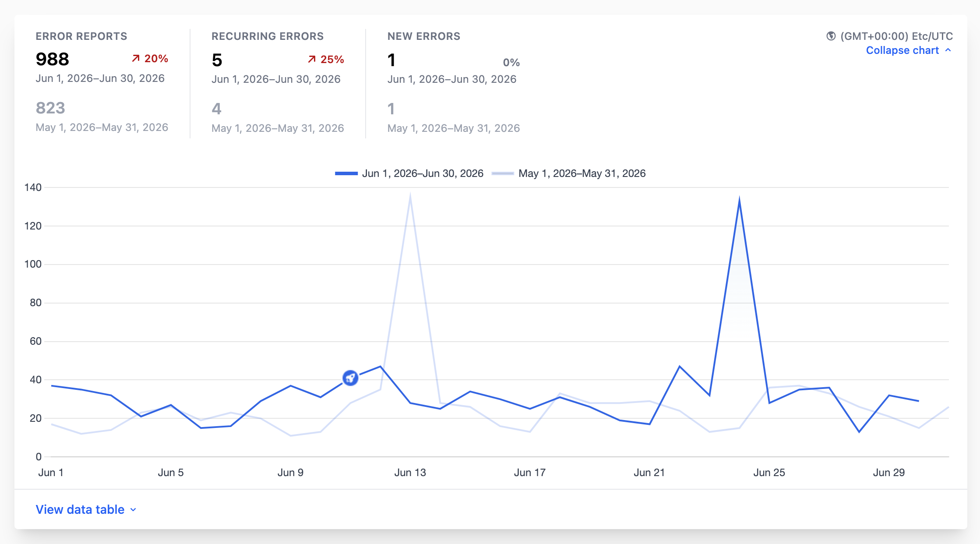This screenshot has width=980, height=544.
Task: Click the red arrow beside 20%
Action: [x=136, y=58]
